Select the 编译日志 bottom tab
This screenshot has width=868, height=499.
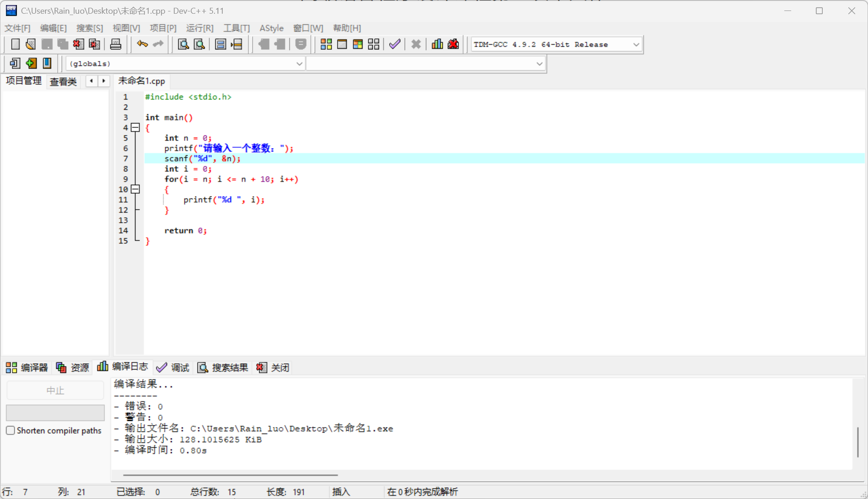tap(123, 367)
